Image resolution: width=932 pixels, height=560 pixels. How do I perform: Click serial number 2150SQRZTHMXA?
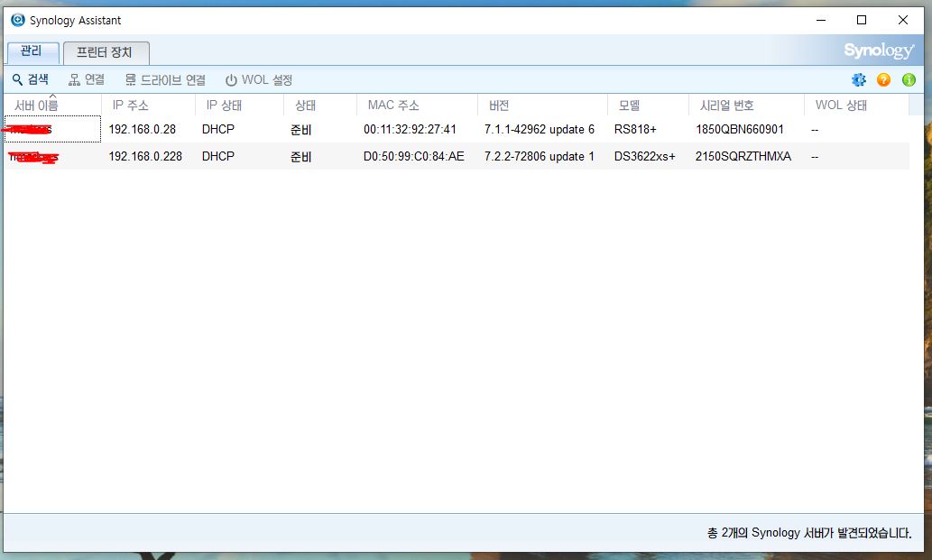(743, 156)
